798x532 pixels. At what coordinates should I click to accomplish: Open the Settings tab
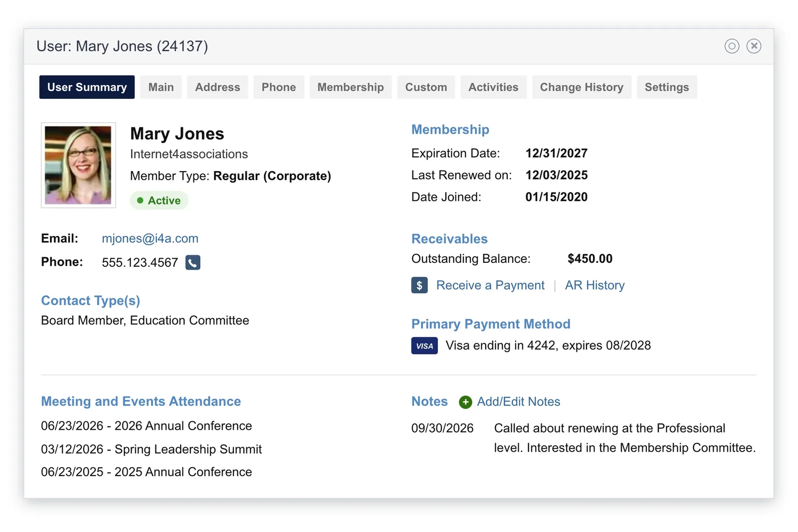click(x=667, y=87)
